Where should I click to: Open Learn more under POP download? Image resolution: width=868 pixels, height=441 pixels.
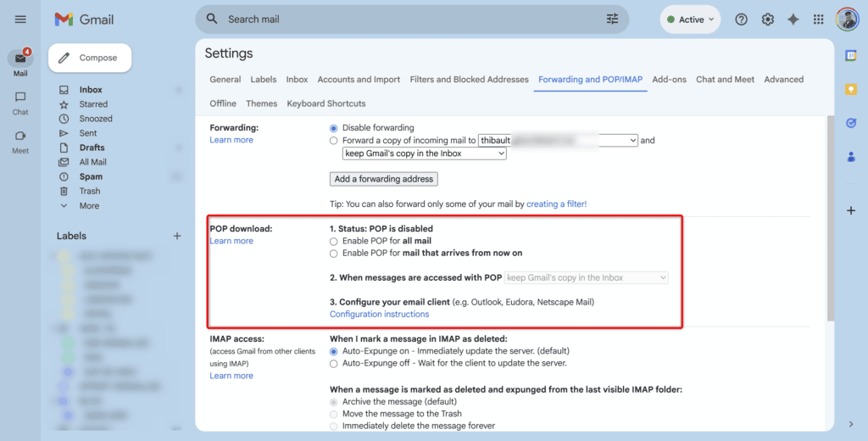(231, 241)
